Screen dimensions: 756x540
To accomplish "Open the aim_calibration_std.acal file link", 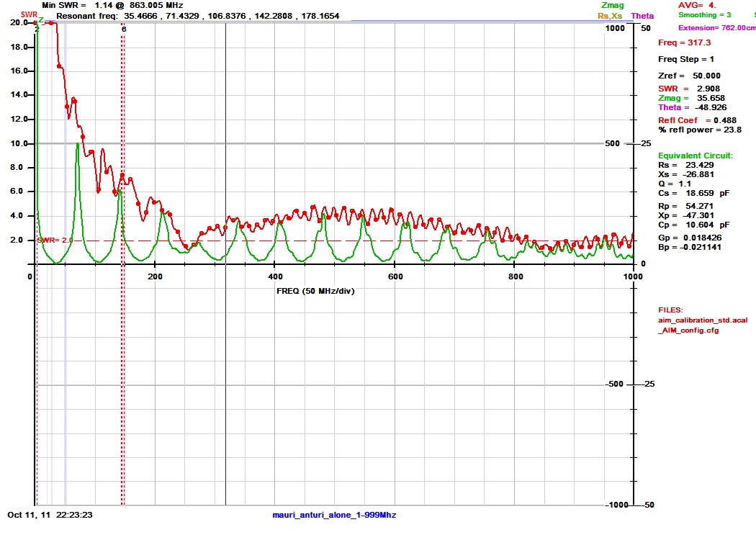I will tap(704, 320).
